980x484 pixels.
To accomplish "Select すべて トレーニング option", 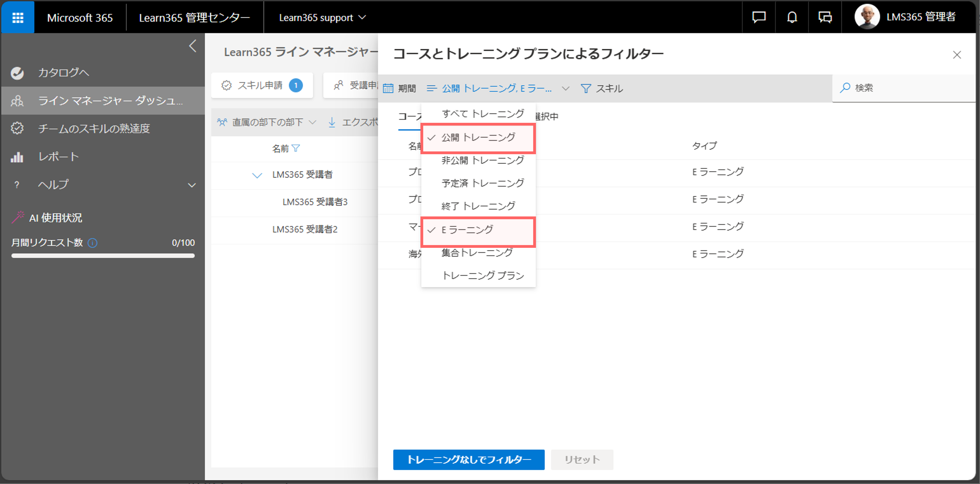I will pyautogui.click(x=478, y=114).
